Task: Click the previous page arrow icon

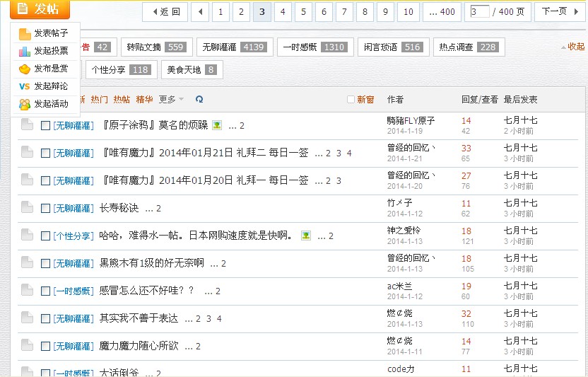Action: tap(200, 11)
